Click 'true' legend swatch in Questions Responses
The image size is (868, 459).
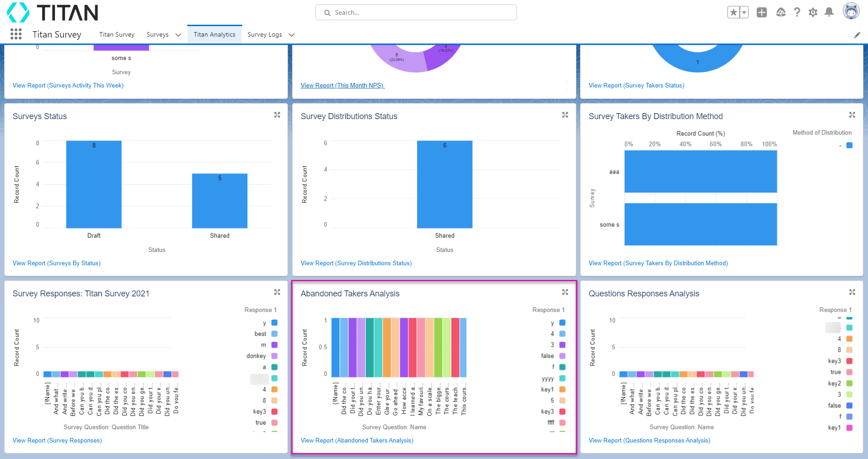pos(849,372)
